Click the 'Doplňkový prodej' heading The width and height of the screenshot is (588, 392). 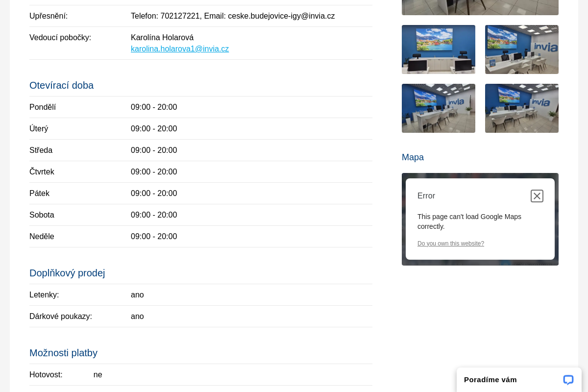(67, 273)
